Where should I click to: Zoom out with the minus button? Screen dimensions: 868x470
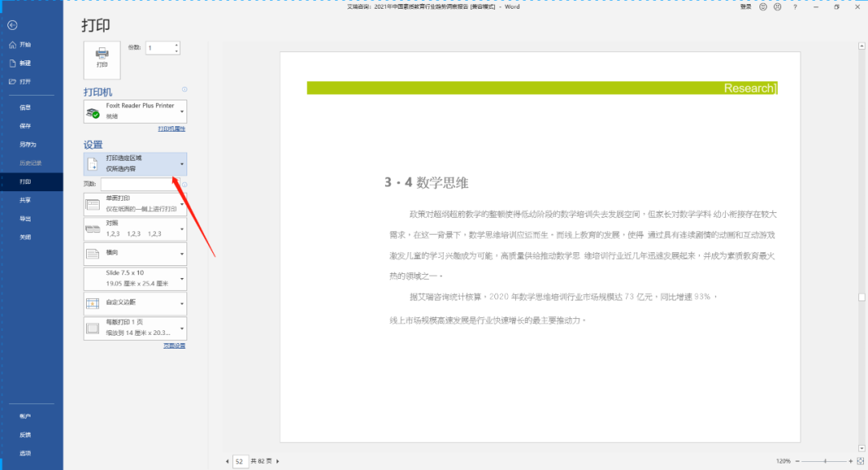tap(797, 461)
